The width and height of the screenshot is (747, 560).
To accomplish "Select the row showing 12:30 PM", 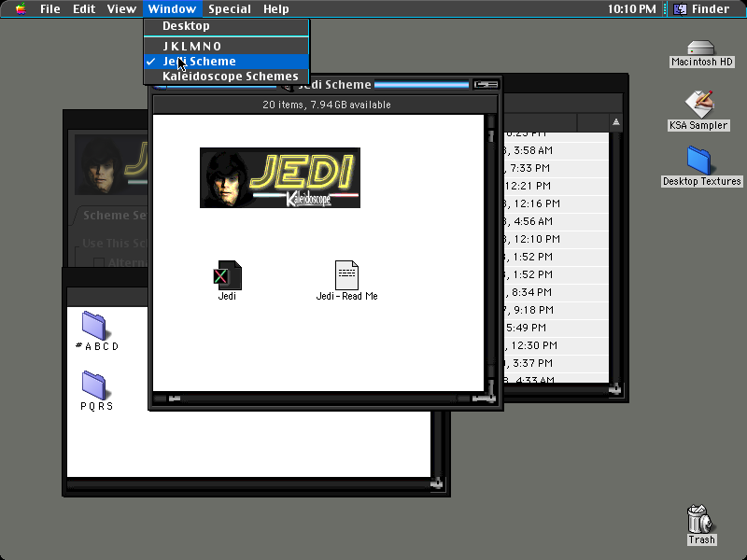I will pyautogui.click(x=557, y=345).
